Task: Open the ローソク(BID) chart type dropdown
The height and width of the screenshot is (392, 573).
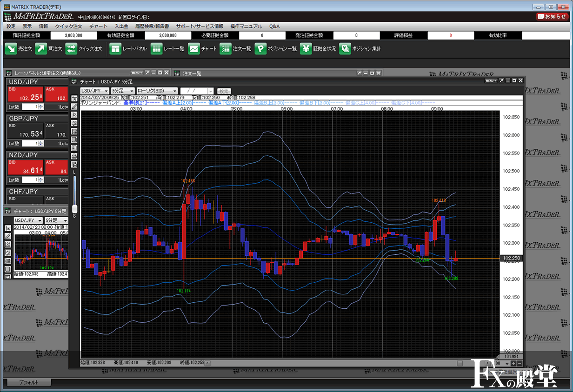Action: [157, 91]
